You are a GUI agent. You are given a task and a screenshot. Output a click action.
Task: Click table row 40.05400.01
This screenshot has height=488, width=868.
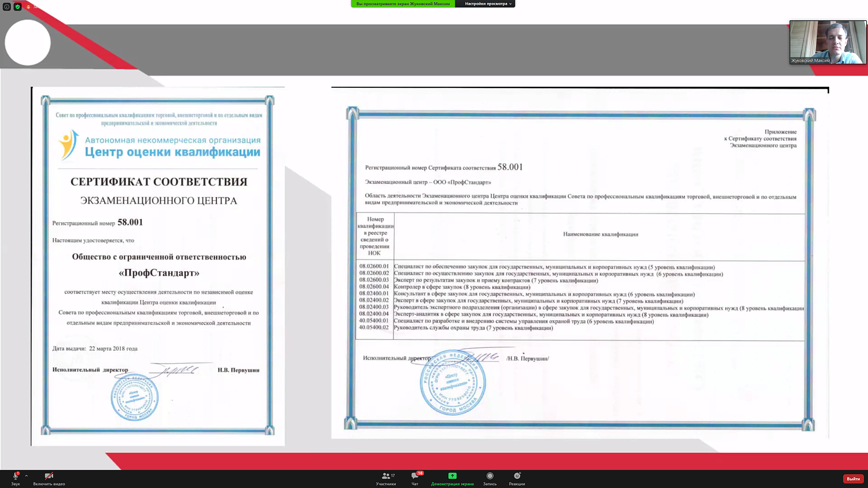pos(580,321)
